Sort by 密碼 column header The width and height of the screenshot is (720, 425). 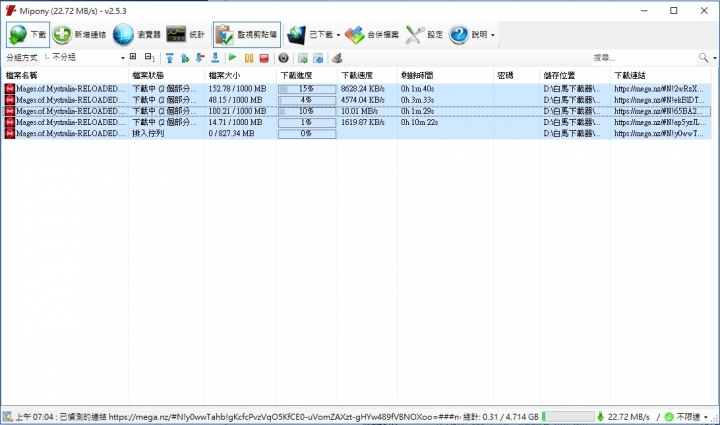point(516,75)
